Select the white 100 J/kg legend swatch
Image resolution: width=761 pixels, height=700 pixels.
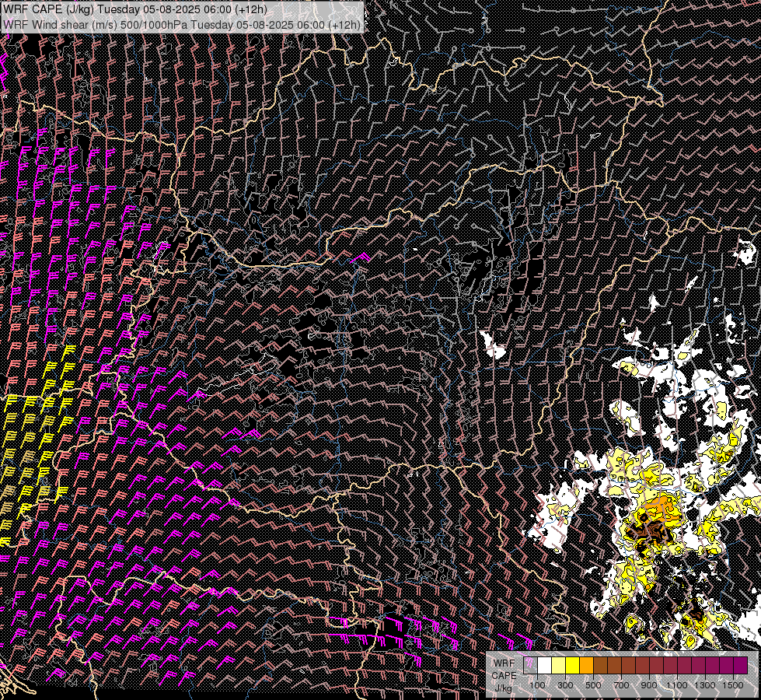coord(545,666)
